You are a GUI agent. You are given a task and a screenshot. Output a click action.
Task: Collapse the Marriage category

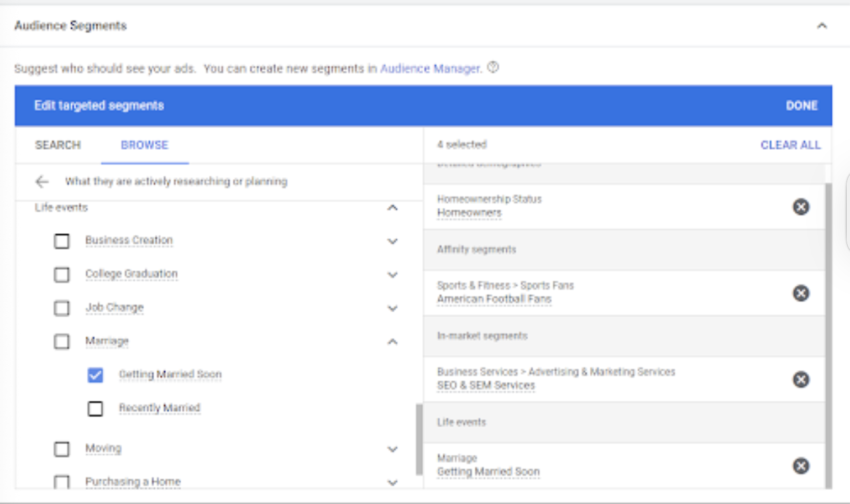(392, 342)
